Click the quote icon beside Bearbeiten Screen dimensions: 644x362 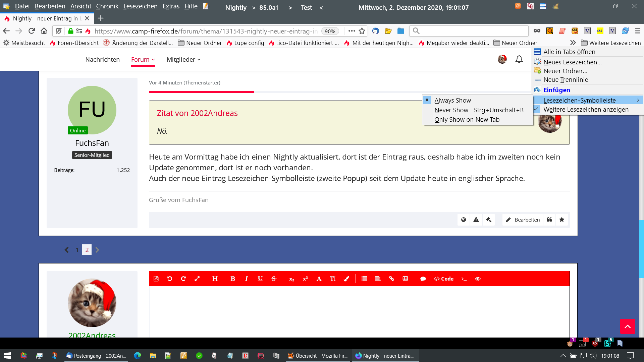[x=549, y=220]
